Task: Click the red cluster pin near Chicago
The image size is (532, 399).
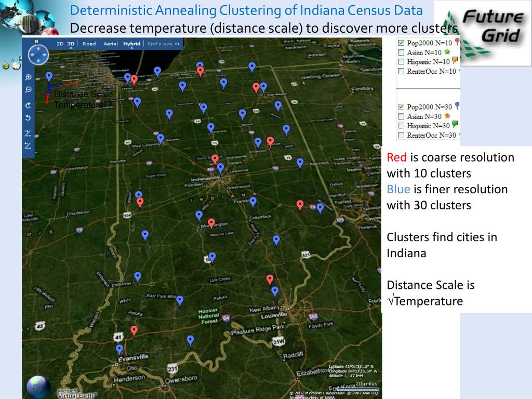Action: click(135, 79)
